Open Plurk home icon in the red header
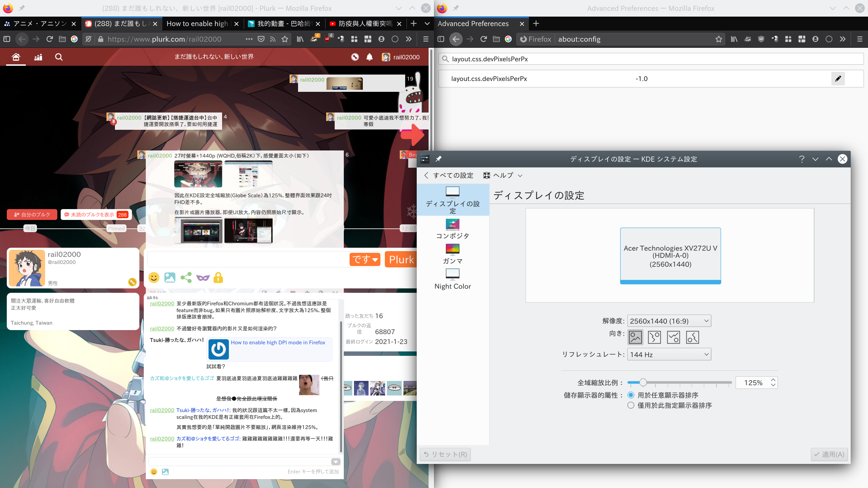This screenshot has height=488, width=868. (16, 57)
